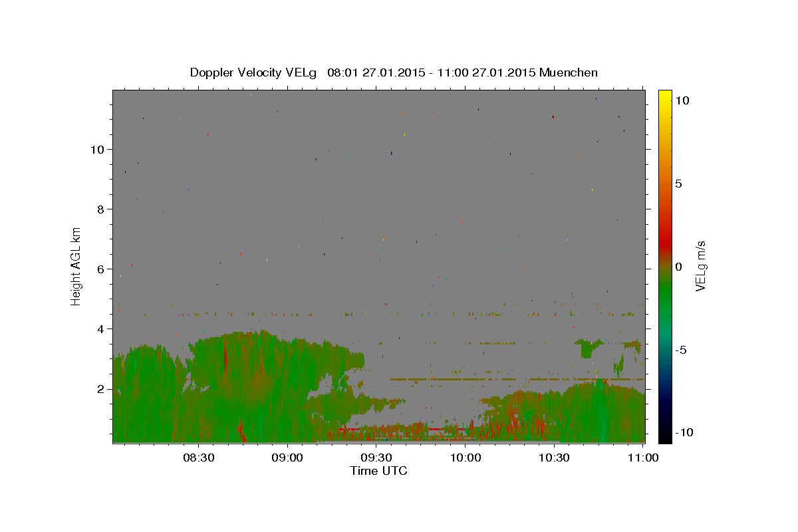Click colorbar tick label 5

coord(678,184)
